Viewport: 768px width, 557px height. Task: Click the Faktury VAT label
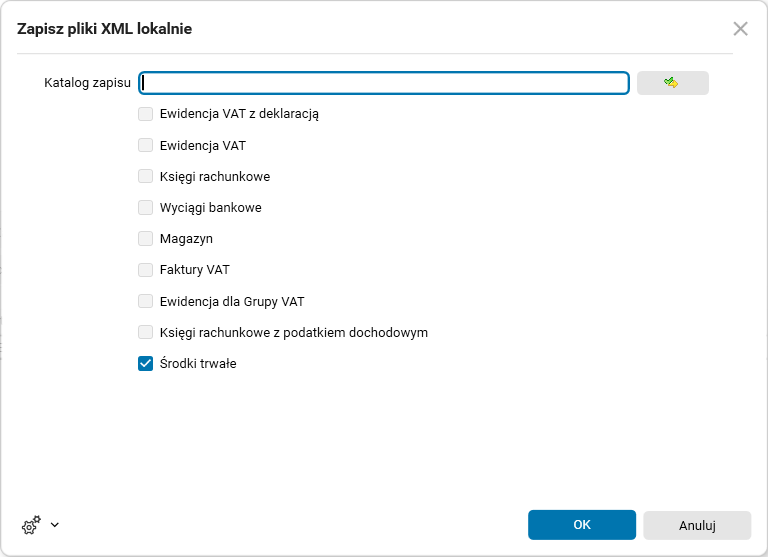195,270
